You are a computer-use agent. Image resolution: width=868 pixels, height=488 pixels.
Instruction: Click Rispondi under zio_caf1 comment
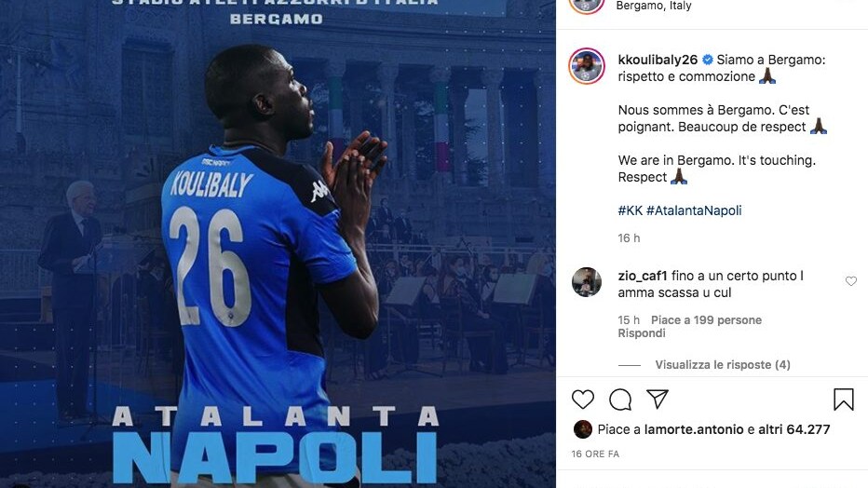click(642, 333)
